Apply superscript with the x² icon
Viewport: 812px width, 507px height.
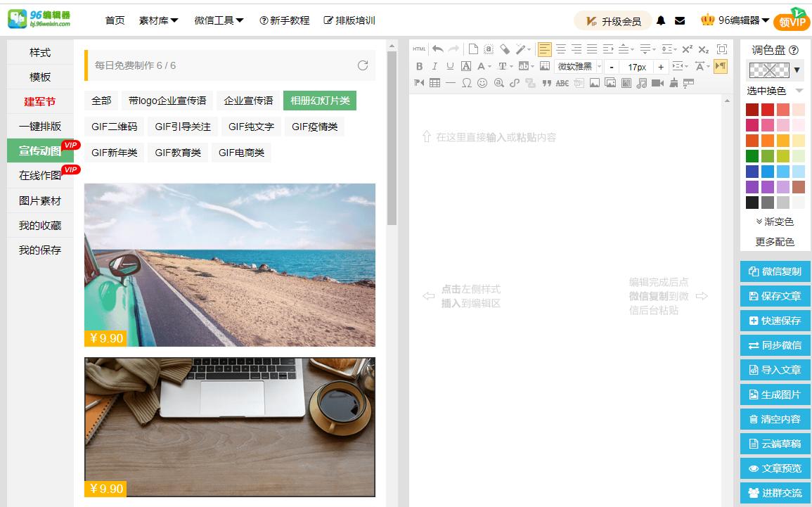[686, 49]
